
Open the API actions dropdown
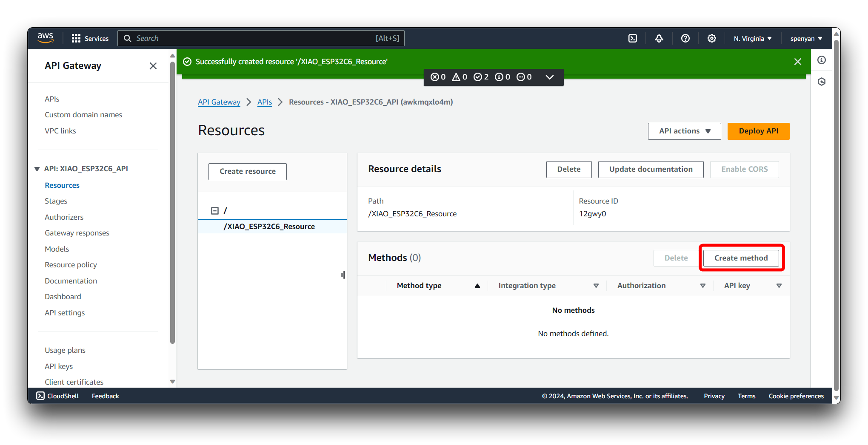(x=685, y=131)
